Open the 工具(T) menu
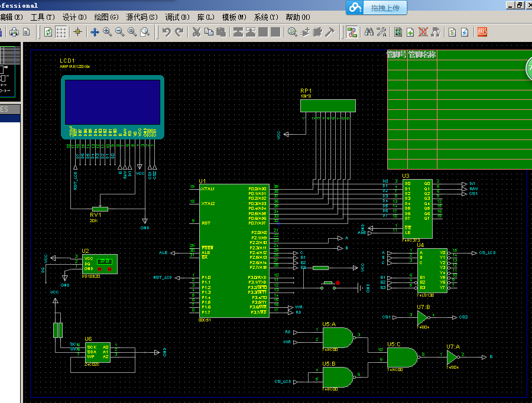Image resolution: width=532 pixels, height=403 pixels. (43, 17)
